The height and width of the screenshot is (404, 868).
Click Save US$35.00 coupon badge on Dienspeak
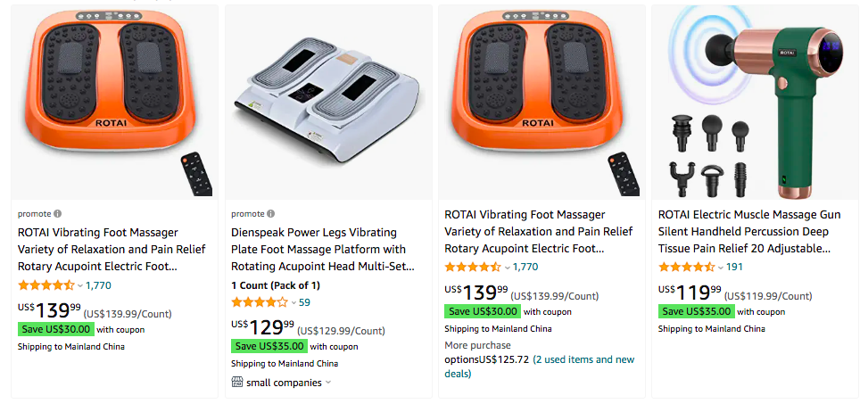click(269, 346)
